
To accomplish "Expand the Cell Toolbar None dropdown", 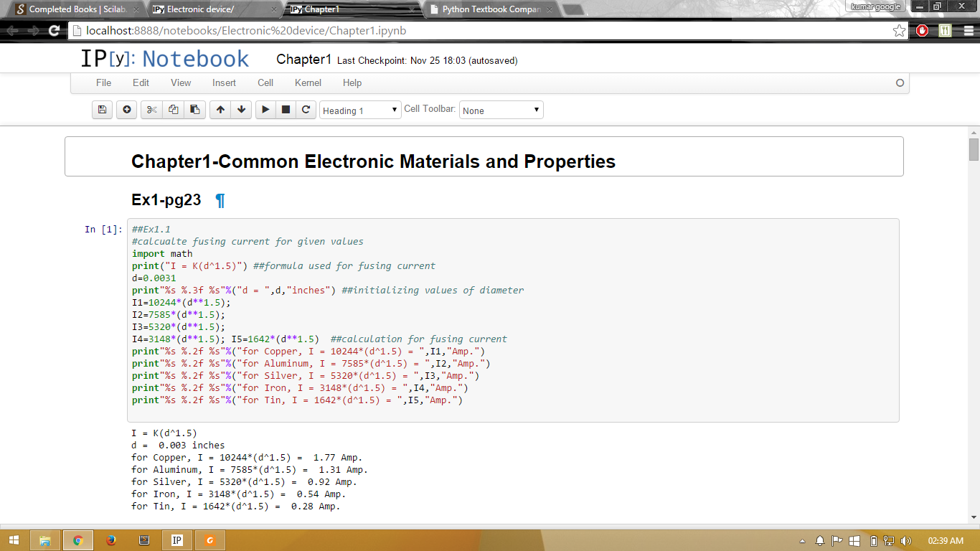I will pos(501,110).
